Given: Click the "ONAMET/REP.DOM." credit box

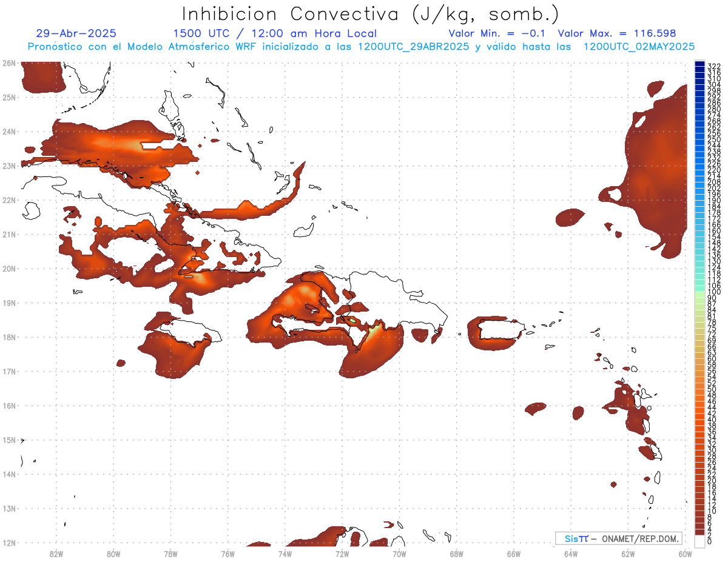Looking at the screenshot, I should (618, 538).
